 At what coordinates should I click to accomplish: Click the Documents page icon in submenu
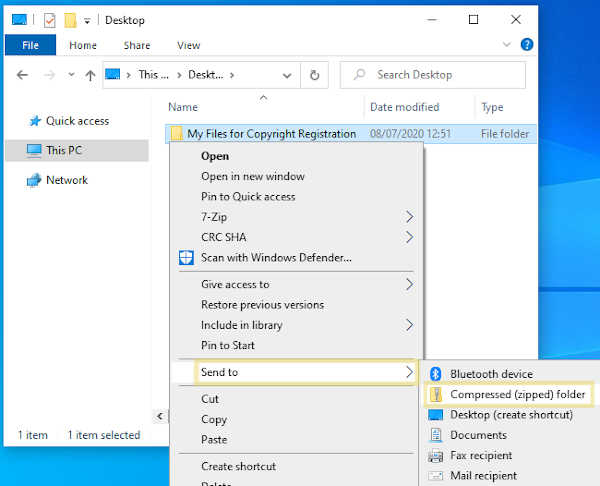tap(435, 435)
